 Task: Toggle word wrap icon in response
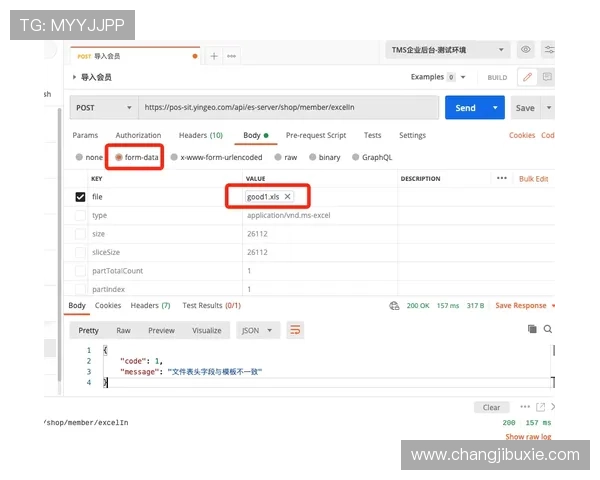[x=295, y=330]
